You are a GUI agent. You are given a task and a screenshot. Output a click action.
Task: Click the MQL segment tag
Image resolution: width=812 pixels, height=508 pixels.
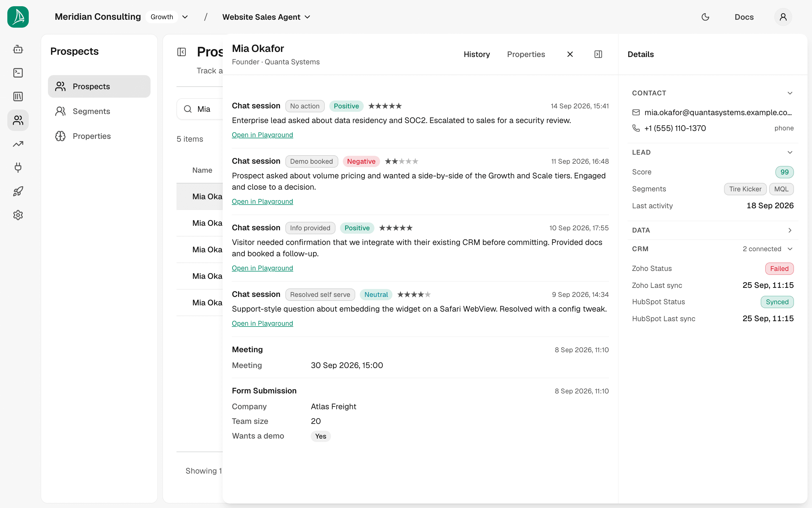tap(781, 189)
